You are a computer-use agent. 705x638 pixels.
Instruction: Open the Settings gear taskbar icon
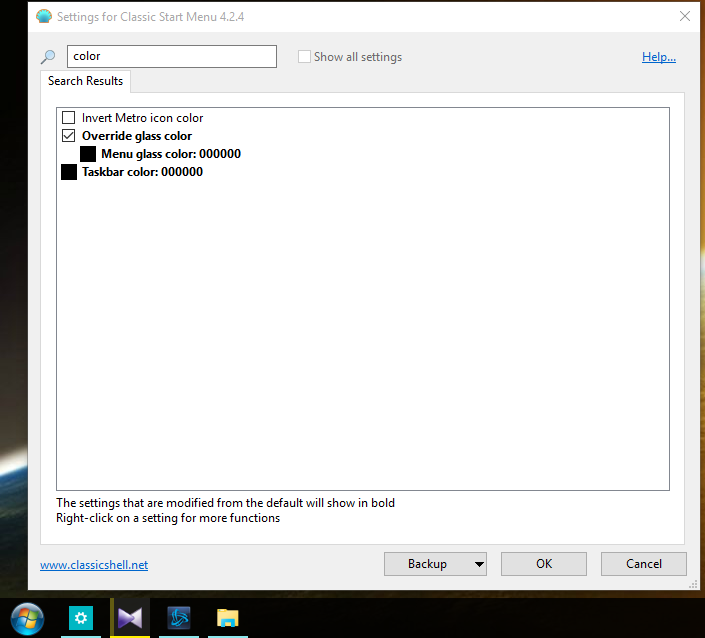coord(81,618)
